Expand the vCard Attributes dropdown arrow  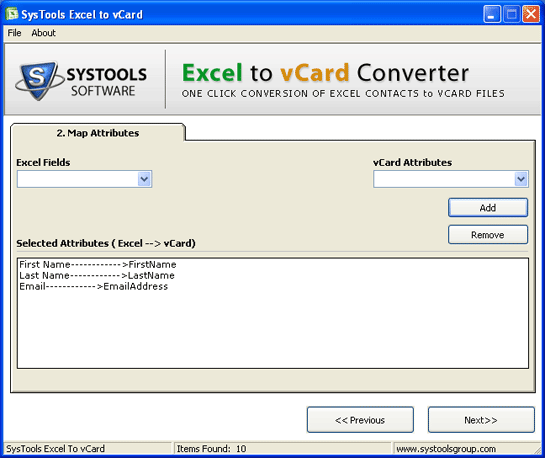point(521,179)
